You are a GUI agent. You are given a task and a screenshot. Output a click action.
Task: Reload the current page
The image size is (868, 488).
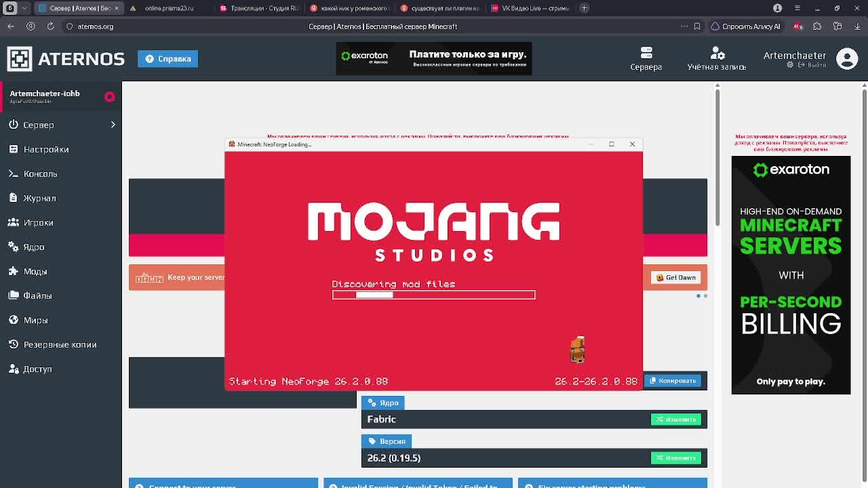click(50, 26)
